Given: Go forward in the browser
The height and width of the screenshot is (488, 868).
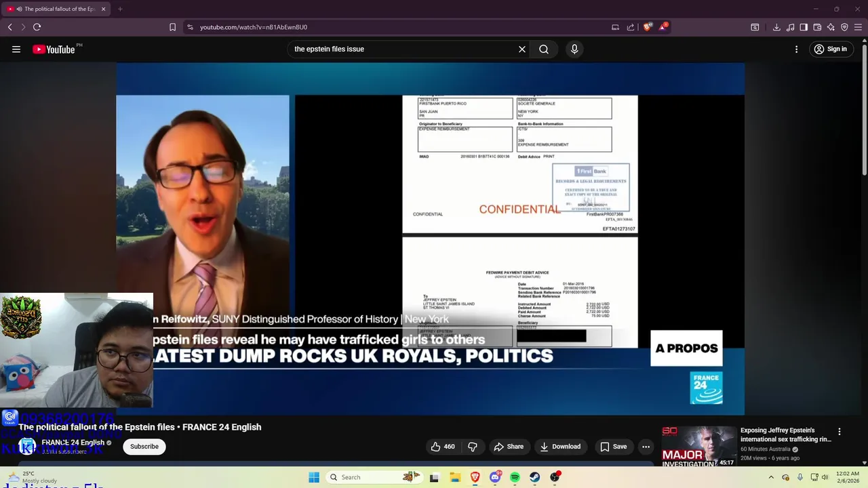Looking at the screenshot, I should [23, 27].
